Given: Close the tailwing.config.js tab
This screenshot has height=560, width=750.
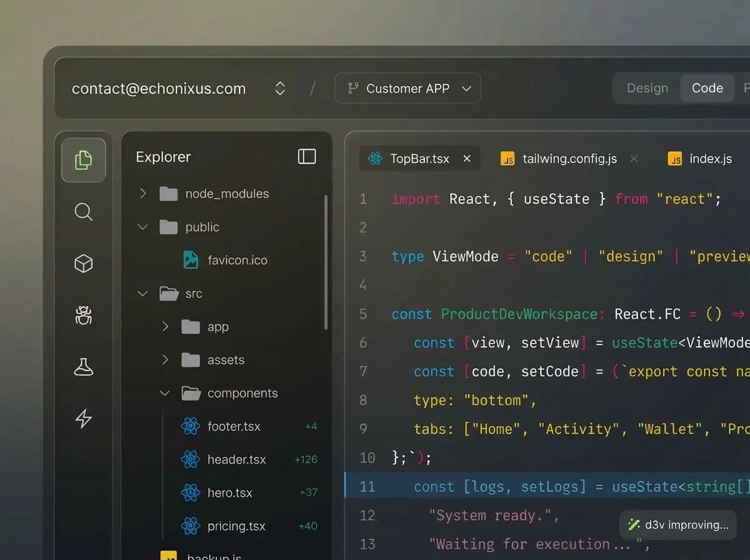Looking at the screenshot, I should (634, 159).
